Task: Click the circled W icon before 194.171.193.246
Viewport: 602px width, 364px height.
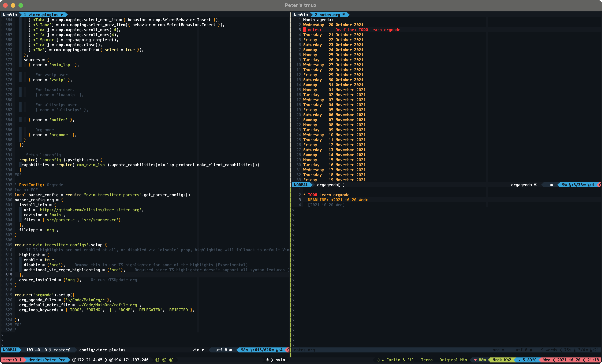Action: click(x=111, y=360)
